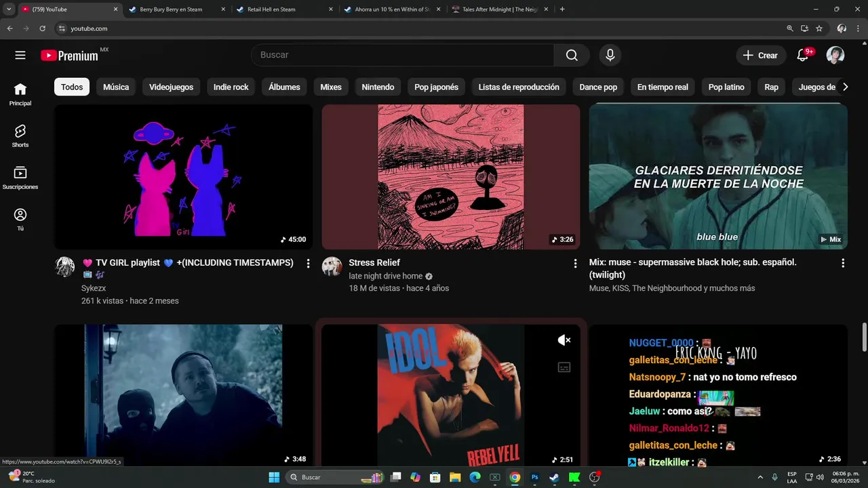
Task: Click the YouTube Premium logo
Action: (x=69, y=56)
